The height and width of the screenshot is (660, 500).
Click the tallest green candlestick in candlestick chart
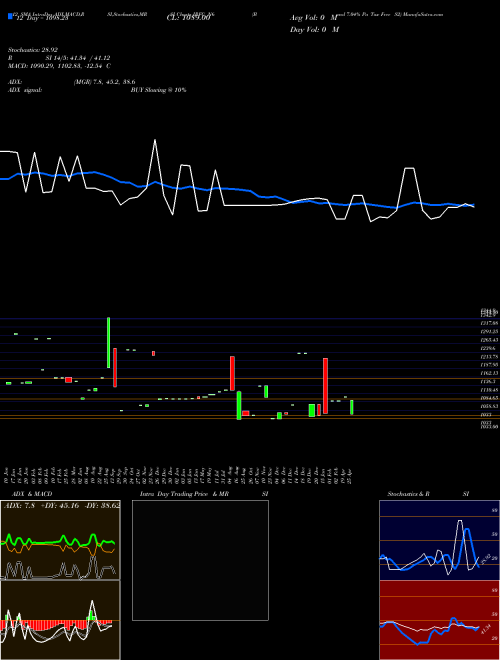[x=109, y=343]
